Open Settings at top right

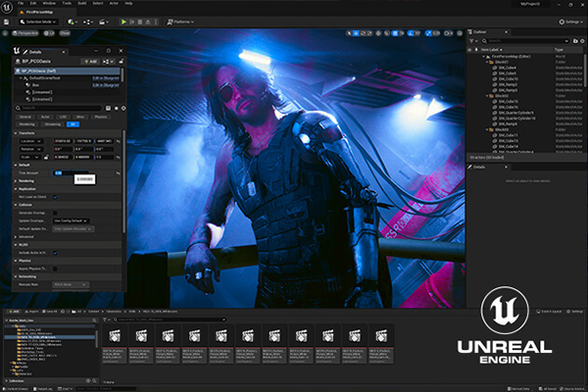pos(569,21)
